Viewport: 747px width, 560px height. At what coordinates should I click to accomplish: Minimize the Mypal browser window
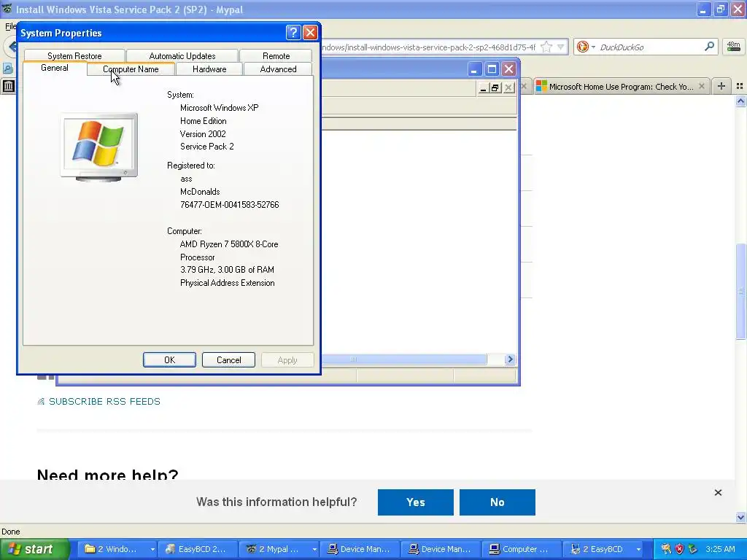(703, 9)
